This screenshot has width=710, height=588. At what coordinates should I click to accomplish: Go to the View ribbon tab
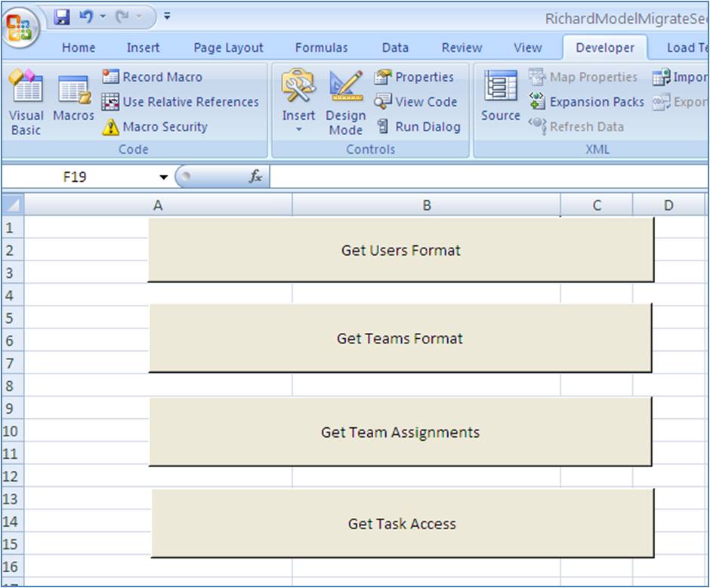point(527,48)
